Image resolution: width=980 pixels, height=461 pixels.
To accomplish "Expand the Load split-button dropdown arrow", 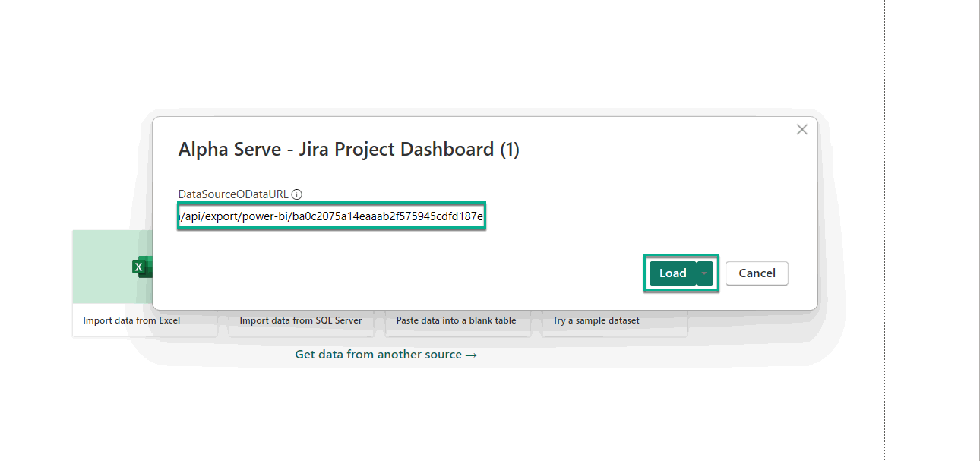I will (703, 273).
